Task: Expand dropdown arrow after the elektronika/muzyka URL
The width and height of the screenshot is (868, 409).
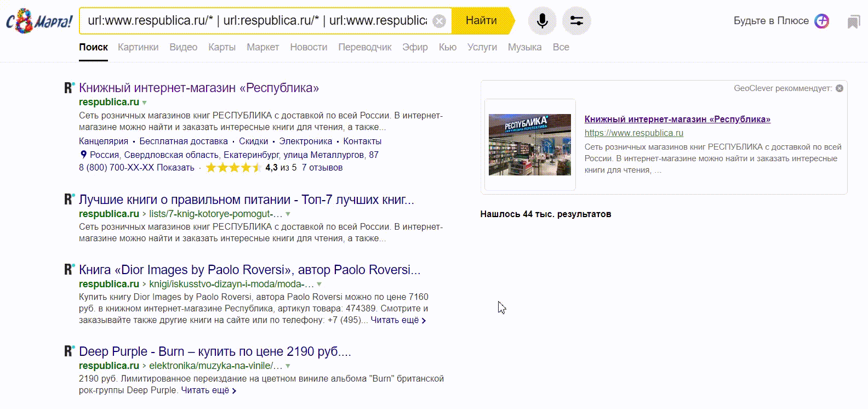Action: pyautogui.click(x=288, y=366)
